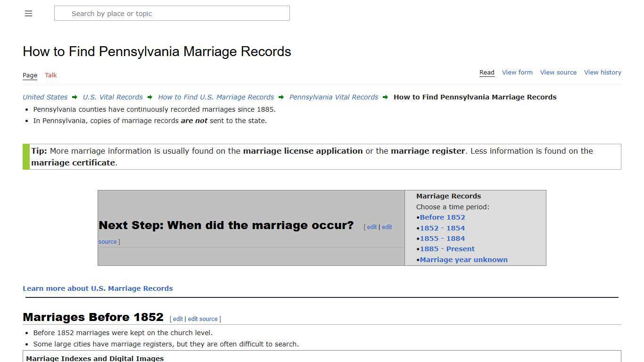Screen dimensions: 644x362
Task: Open Pennsylvania Vital Records breadcrumb link
Action: coord(333,97)
